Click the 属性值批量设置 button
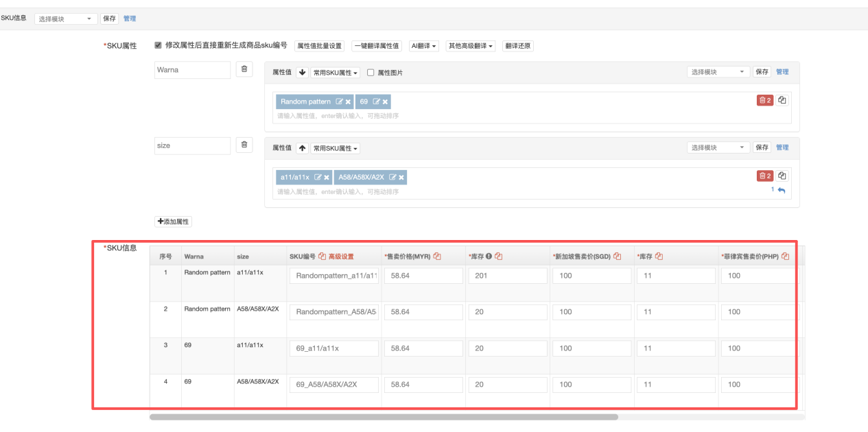Image resolution: width=868 pixels, height=432 pixels. (318, 46)
